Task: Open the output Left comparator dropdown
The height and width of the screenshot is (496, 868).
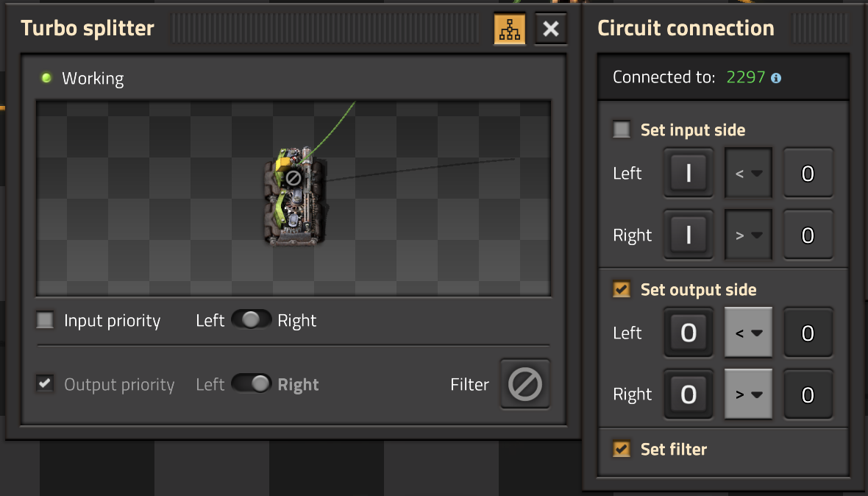Action: 748,333
